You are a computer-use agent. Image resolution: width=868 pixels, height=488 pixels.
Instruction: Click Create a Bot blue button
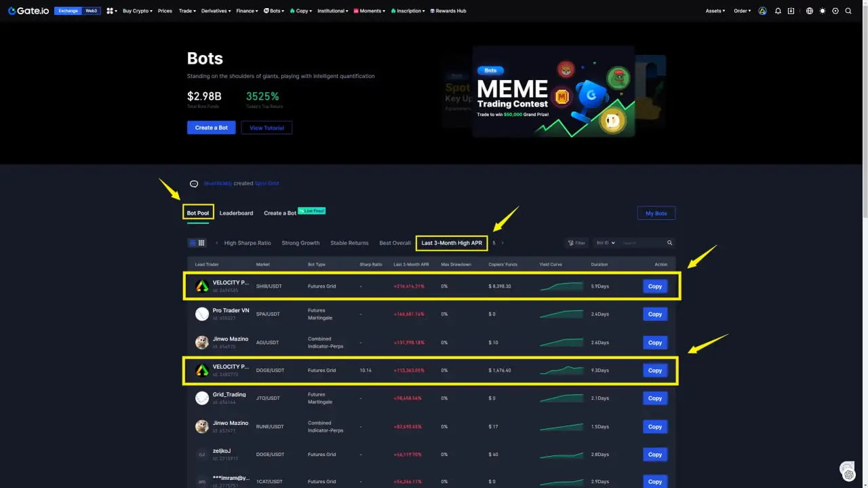[x=212, y=128]
